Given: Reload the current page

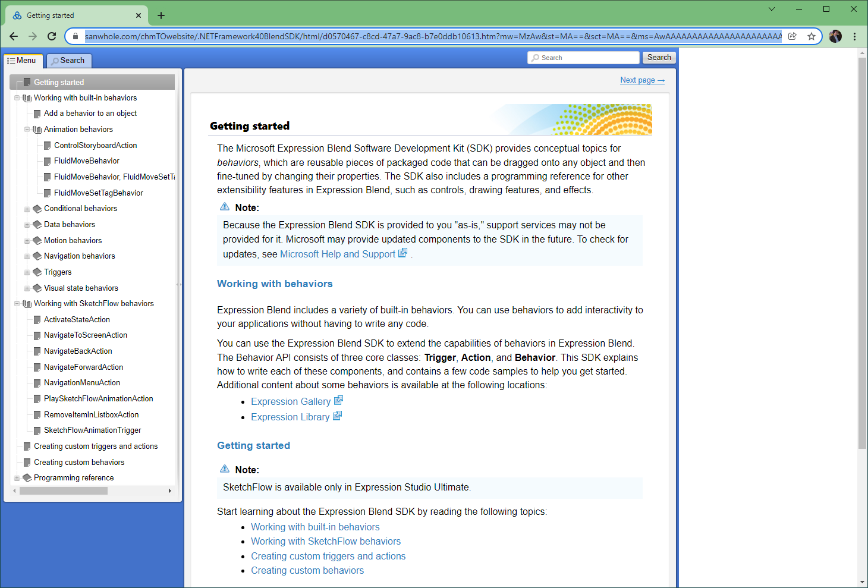Looking at the screenshot, I should point(52,36).
